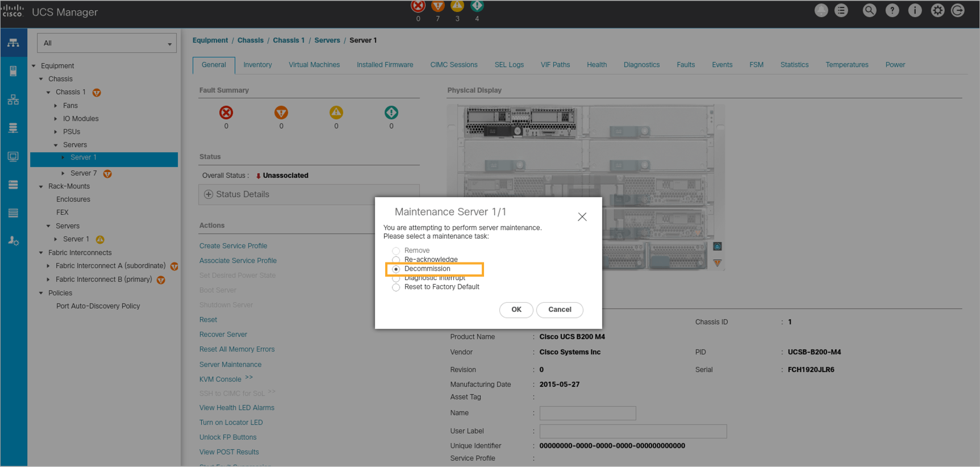Click the logout icon in top bar

click(x=957, y=10)
